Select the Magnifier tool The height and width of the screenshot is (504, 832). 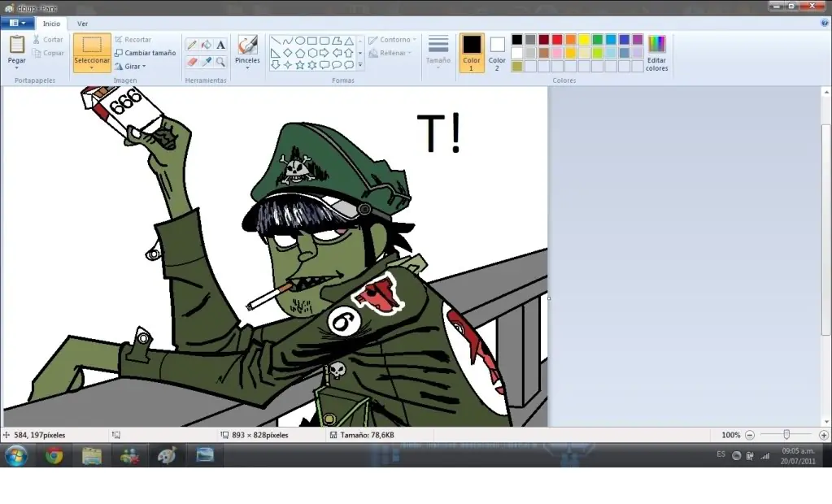[x=220, y=62]
